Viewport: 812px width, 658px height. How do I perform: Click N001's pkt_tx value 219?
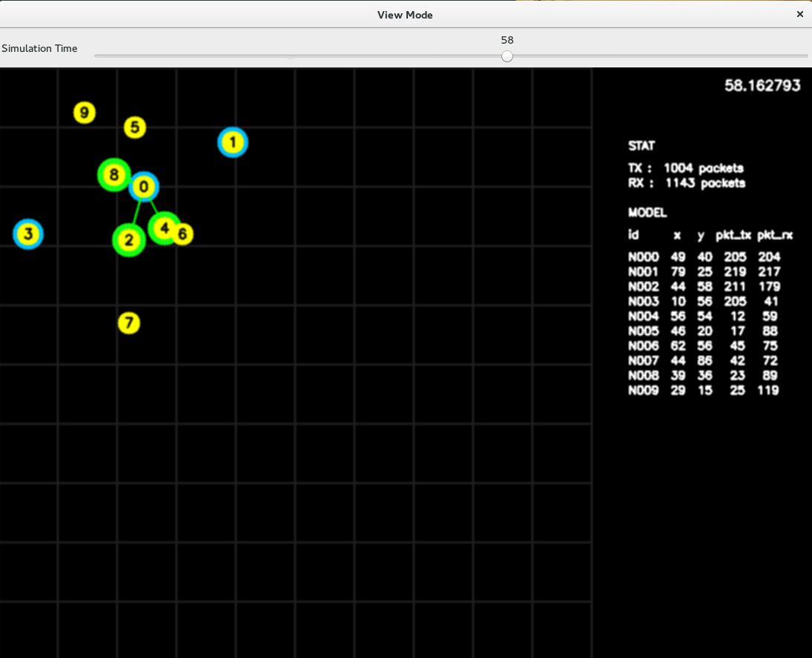click(x=735, y=272)
